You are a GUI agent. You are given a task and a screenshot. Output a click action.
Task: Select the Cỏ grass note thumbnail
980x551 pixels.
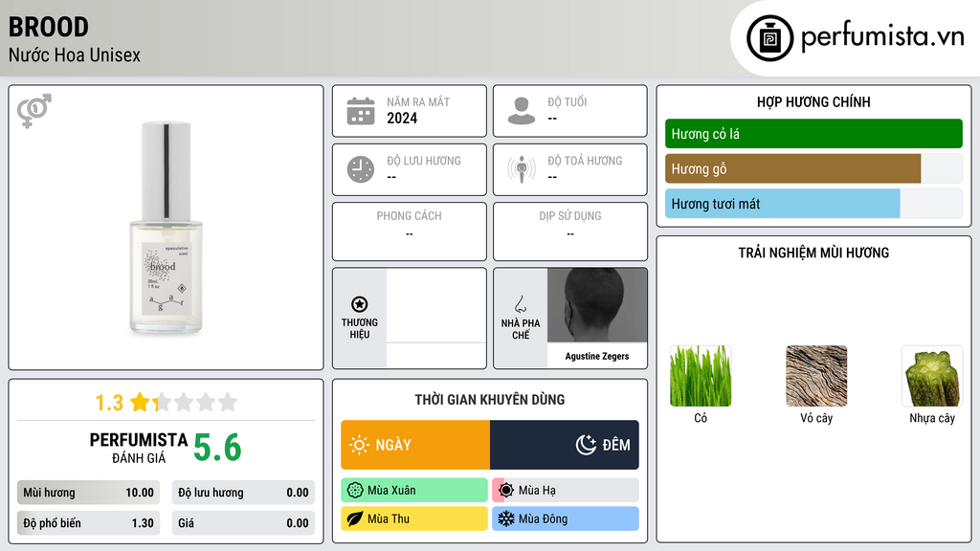[x=700, y=376]
